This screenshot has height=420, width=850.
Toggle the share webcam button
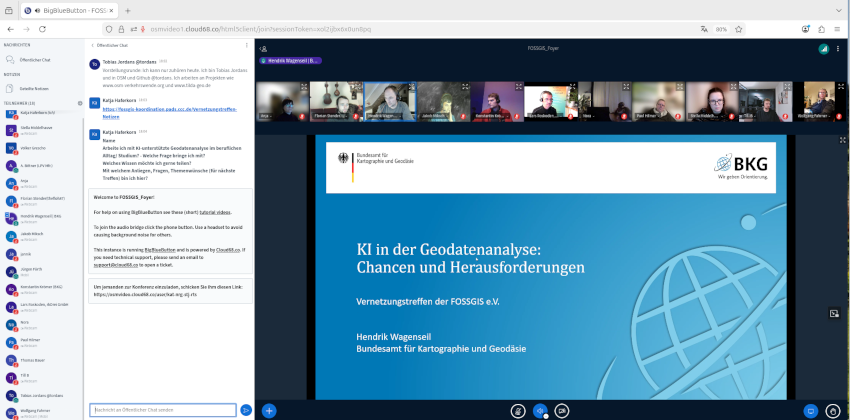[x=563, y=410]
